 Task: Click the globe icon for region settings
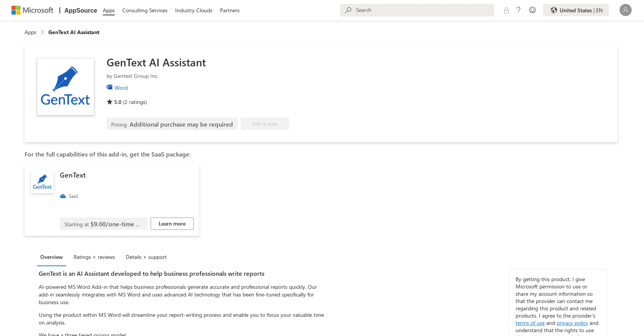554,10
